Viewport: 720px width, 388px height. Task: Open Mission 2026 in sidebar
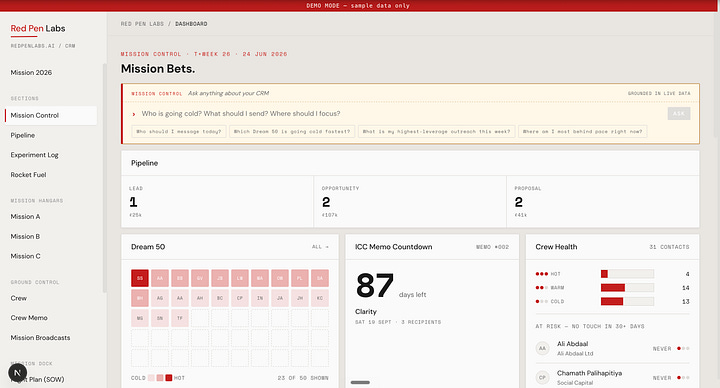point(31,73)
